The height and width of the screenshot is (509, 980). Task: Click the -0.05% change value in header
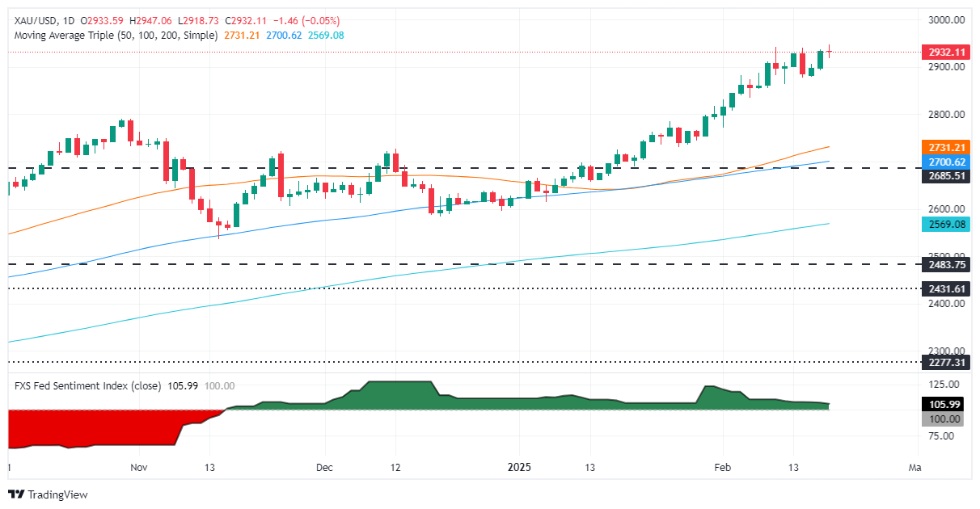tap(321, 20)
